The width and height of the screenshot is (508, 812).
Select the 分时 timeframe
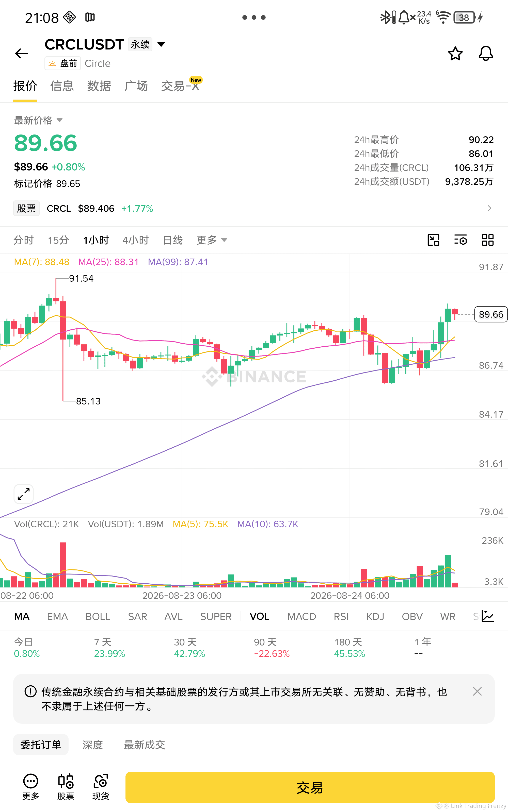pos(24,240)
